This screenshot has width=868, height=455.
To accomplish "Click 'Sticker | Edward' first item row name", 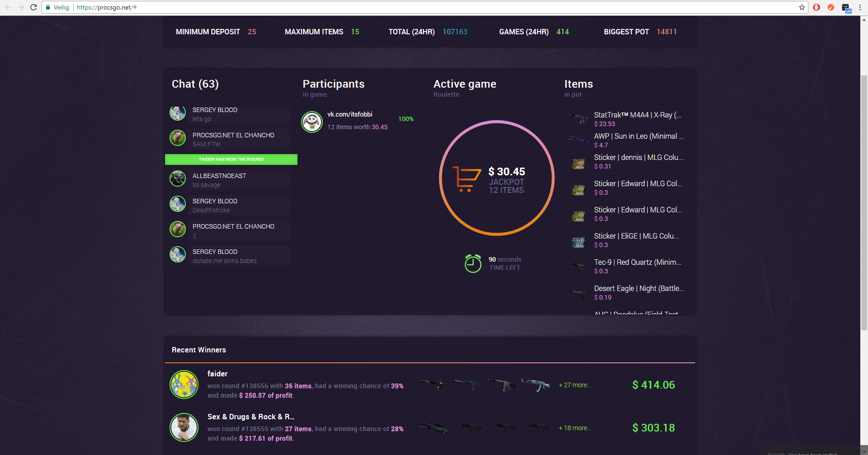I will tap(638, 183).
